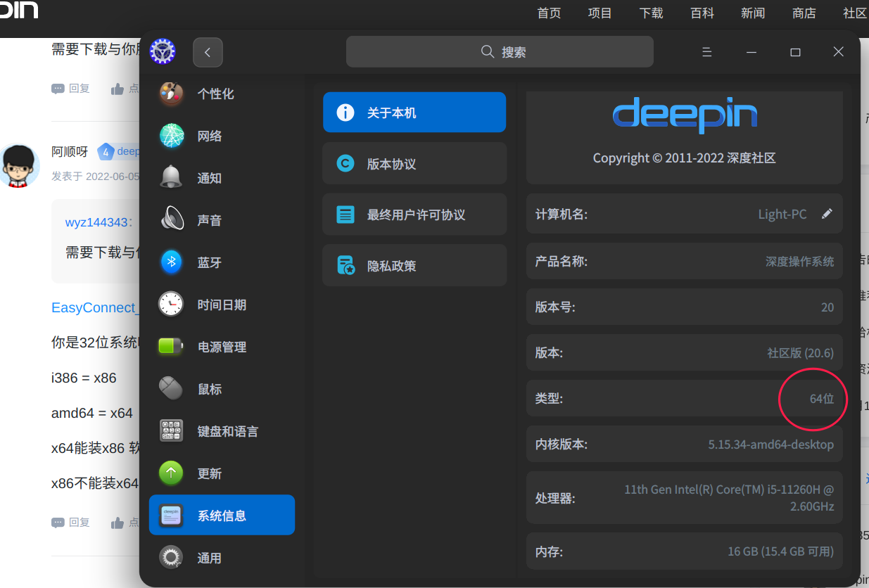
Task: Click the back arrow navigation button
Action: [x=208, y=52]
